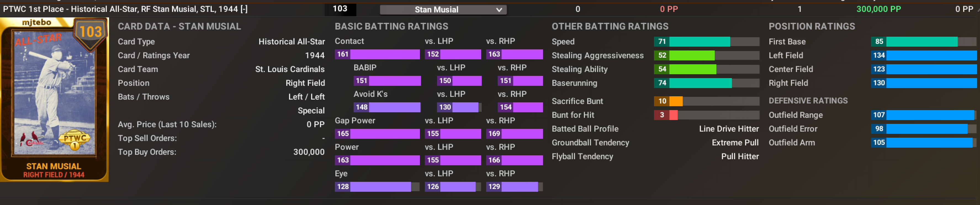This screenshot has width=980, height=205.
Task: Click the PTWC 1st Place card title
Action: coord(120,9)
